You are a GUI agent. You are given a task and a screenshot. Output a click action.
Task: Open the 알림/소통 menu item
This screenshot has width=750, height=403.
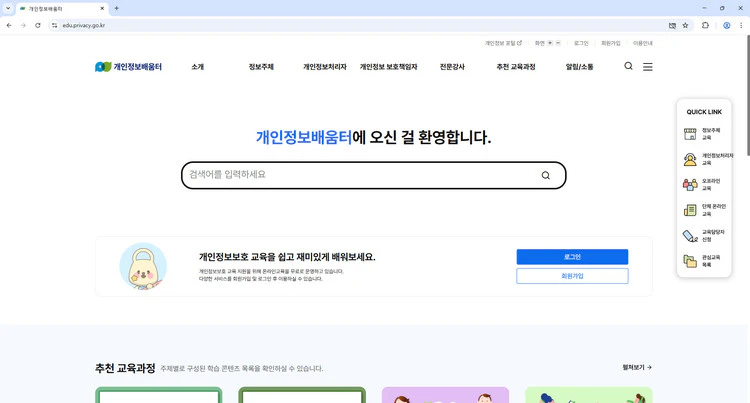tap(579, 67)
